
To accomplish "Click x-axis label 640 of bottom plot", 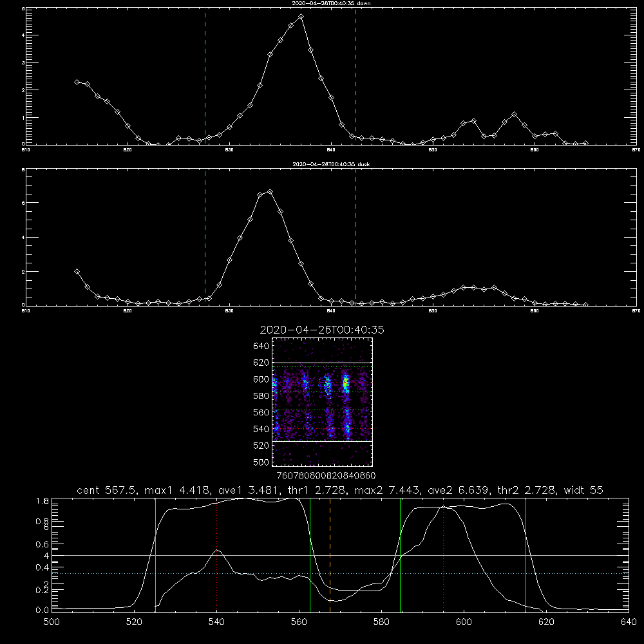I will point(629,622).
